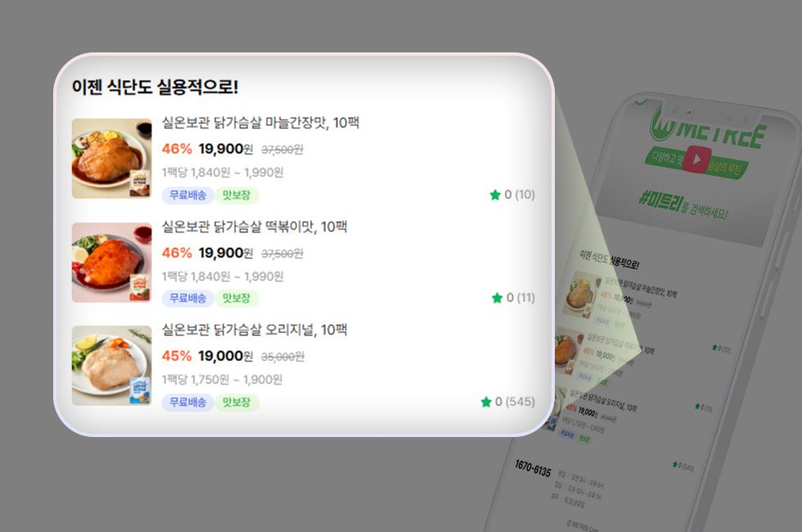Click the red video play button

[698, 159]
